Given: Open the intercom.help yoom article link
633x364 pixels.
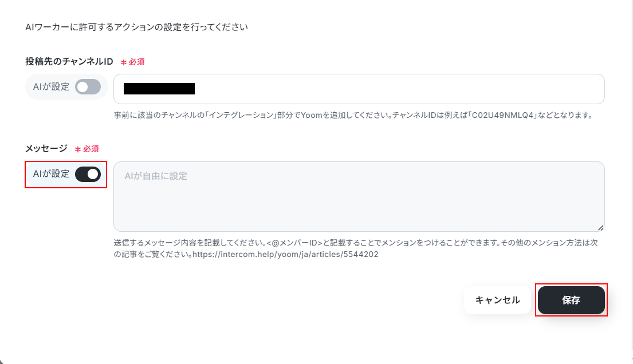Looking at the screenshot, I should (x=285, y=255).
